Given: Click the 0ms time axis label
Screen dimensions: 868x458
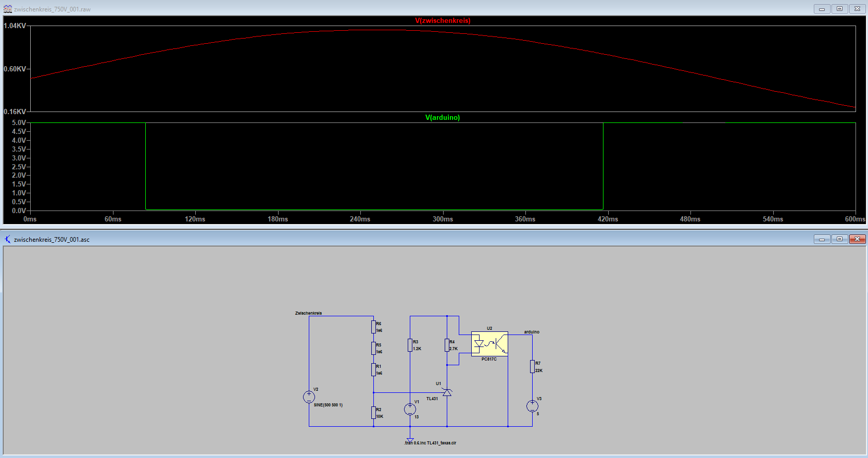Looking at the screenshot, I should [30, 219].
